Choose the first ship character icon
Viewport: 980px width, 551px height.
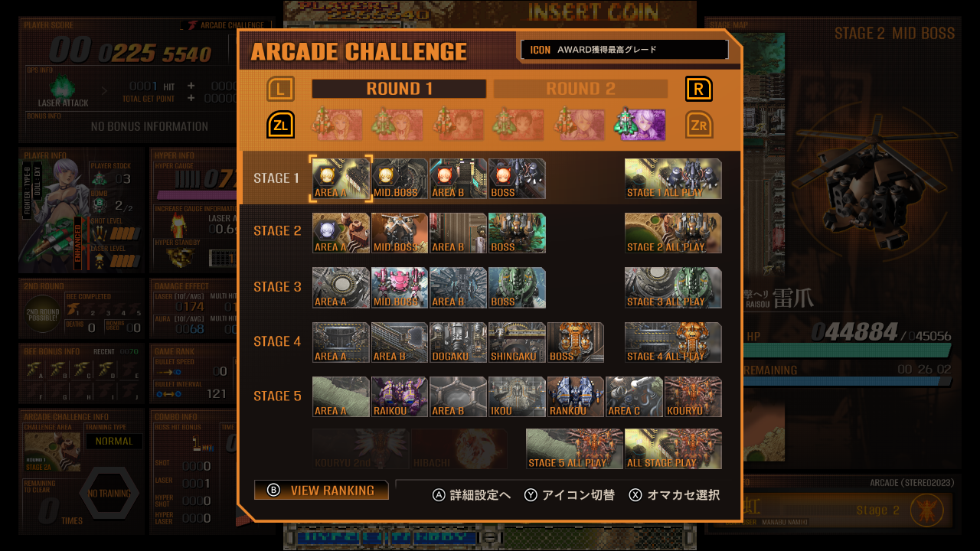pyautogui.click(x=337, y=125)
